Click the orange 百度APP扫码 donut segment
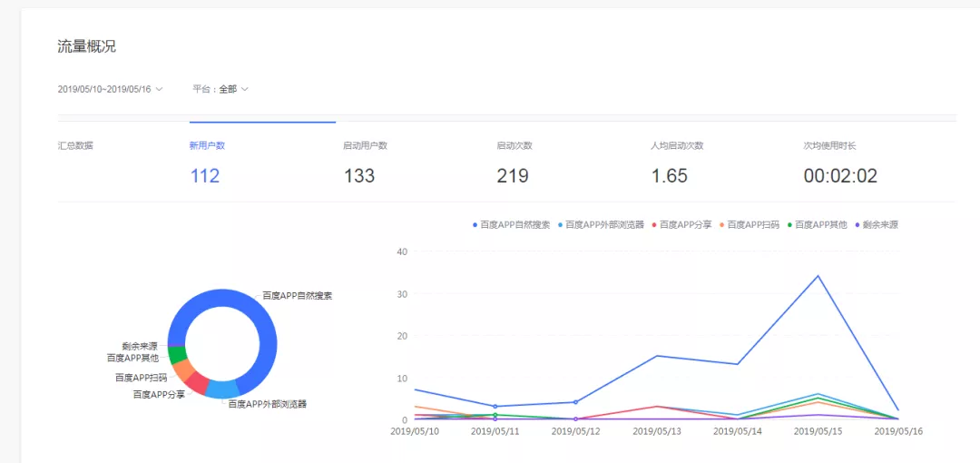Viewport: 980px width, 463px height. tap(182, 369)
